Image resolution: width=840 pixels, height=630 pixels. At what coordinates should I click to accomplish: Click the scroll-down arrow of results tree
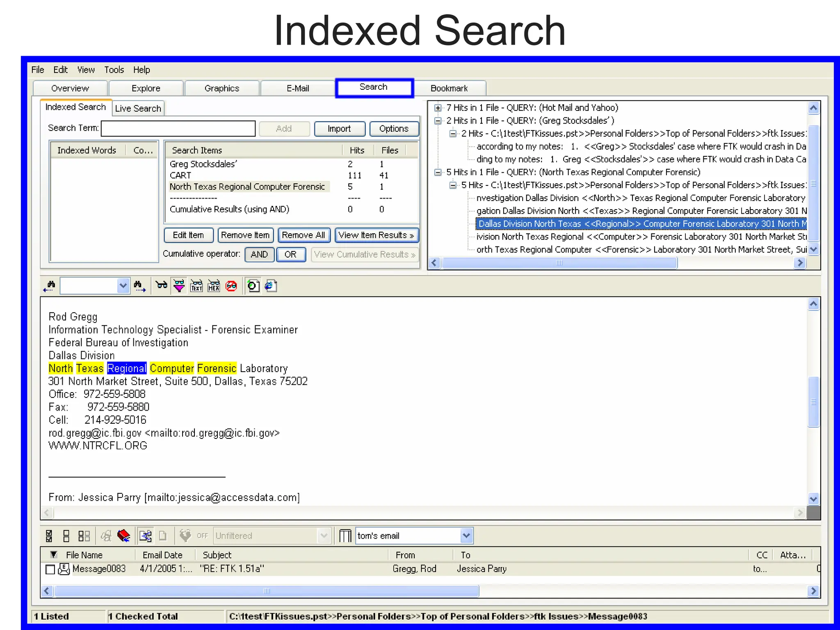pos(813,249)
